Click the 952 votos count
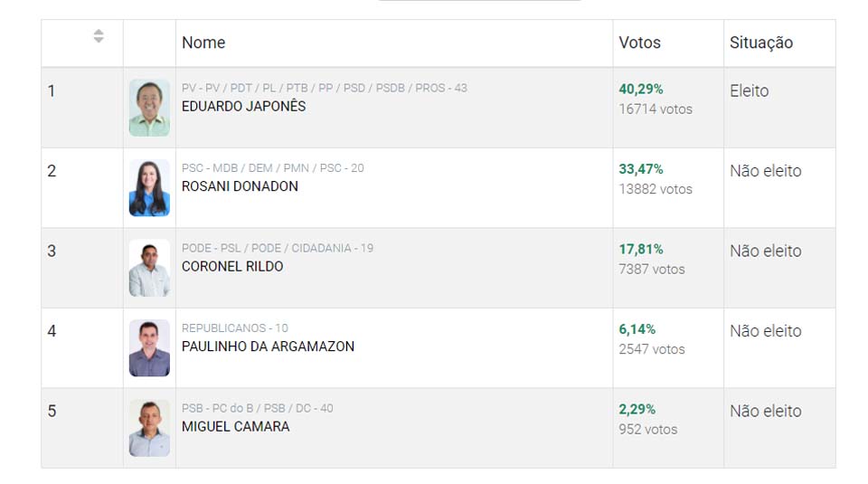 647,430
